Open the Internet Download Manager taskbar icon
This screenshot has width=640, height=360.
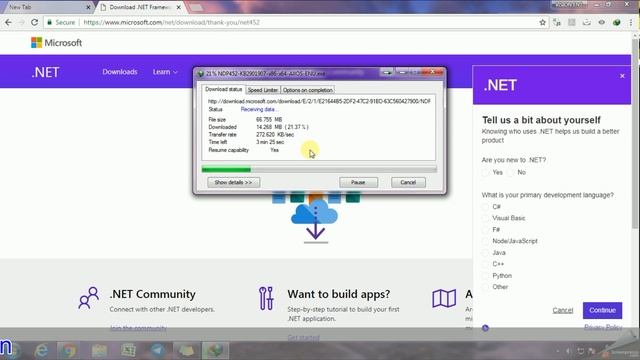215,350
